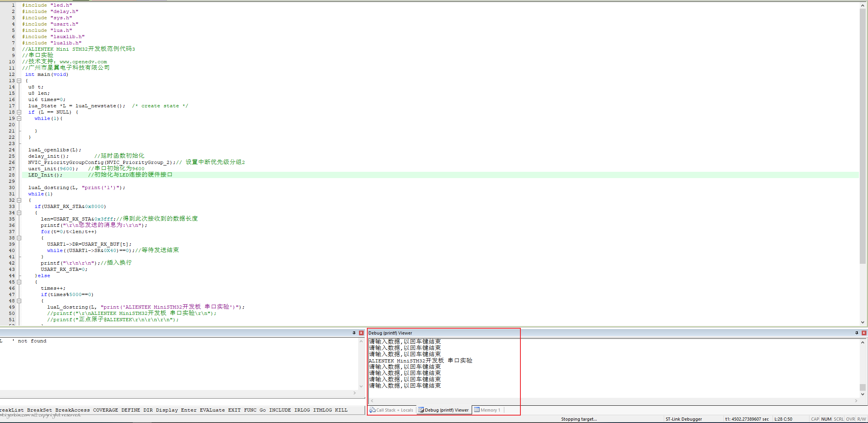This screenshot has height=423, width=868.
Task: Click the editor vertical scrollbar up arrow
Action: 863,5
